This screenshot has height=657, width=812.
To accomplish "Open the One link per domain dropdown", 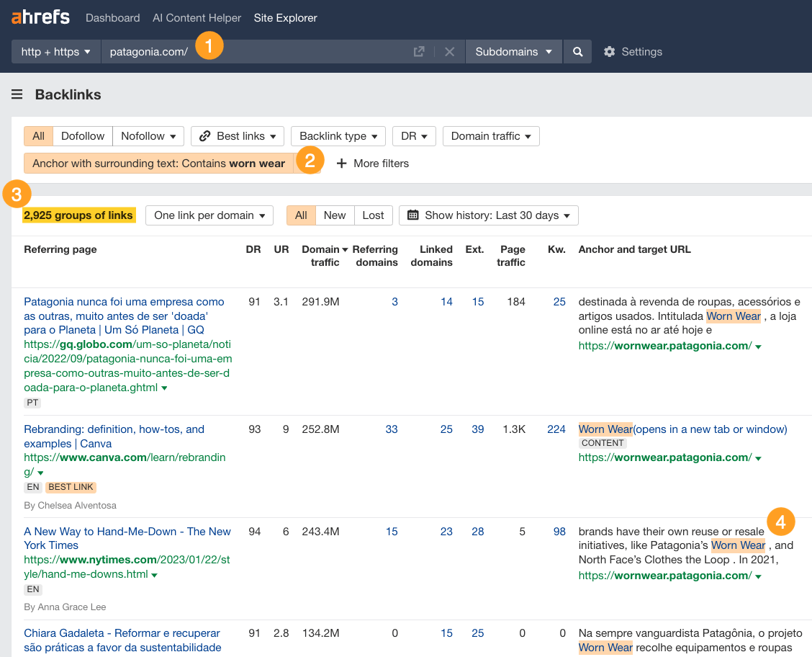I will (209, 215).
